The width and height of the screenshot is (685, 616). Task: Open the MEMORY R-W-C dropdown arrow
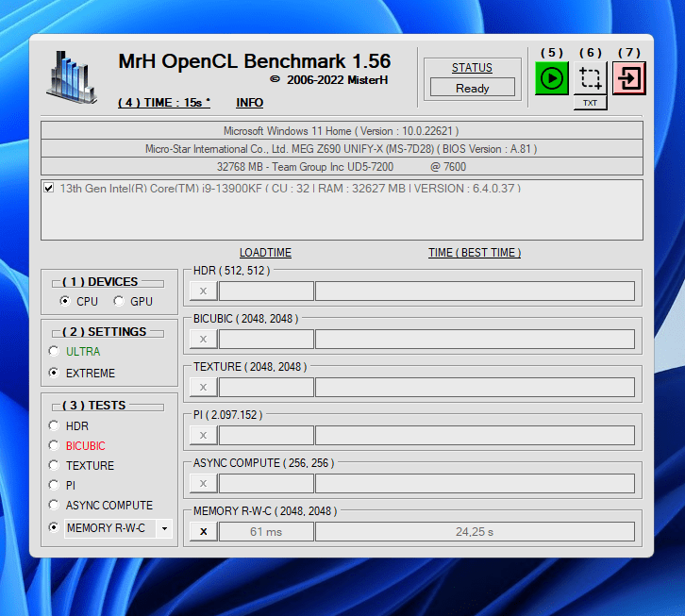[164, 528]
